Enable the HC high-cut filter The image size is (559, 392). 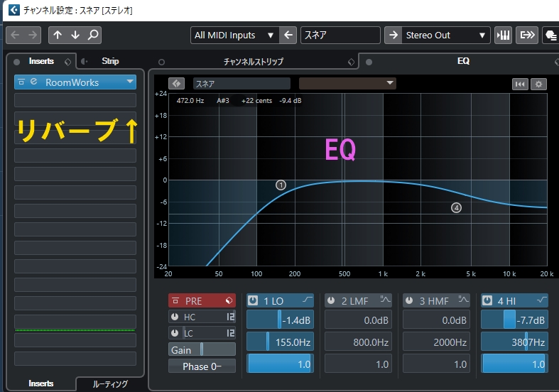tap(175, 317)
